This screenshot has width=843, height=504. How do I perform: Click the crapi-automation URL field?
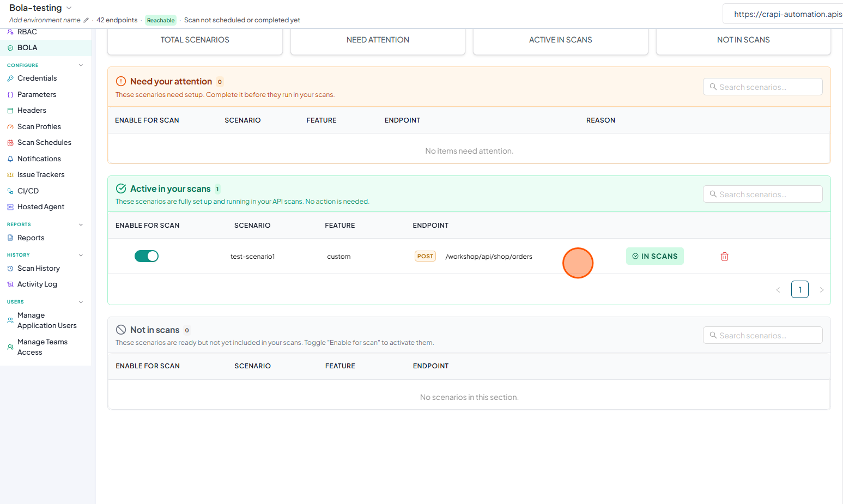pos(783,14)
